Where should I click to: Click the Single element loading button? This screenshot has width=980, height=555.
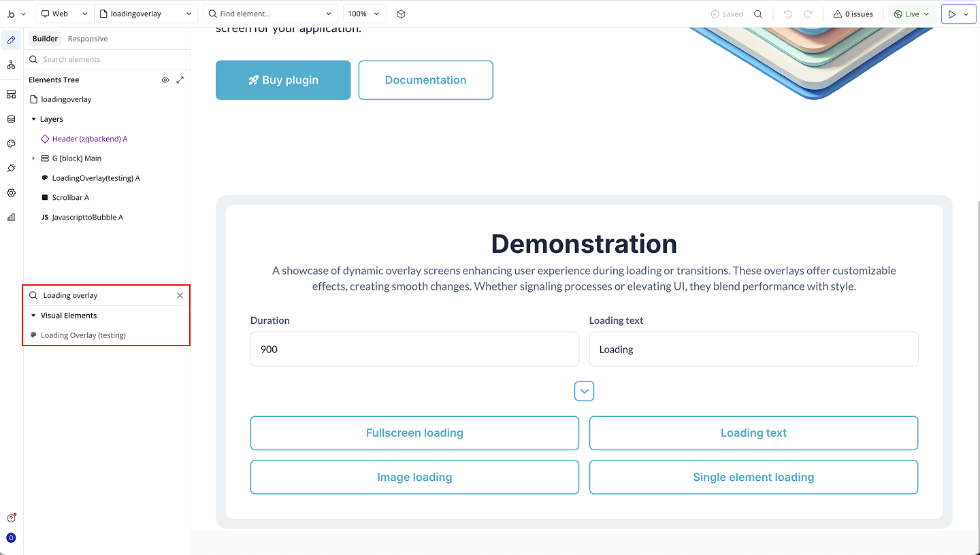click(753, 477)
